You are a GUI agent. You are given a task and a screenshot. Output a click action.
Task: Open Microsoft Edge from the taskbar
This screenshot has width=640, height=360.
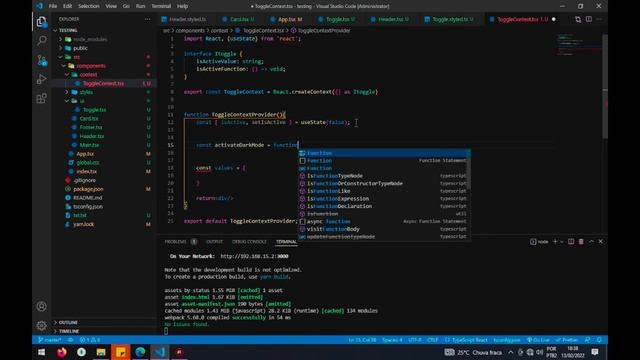140,352
